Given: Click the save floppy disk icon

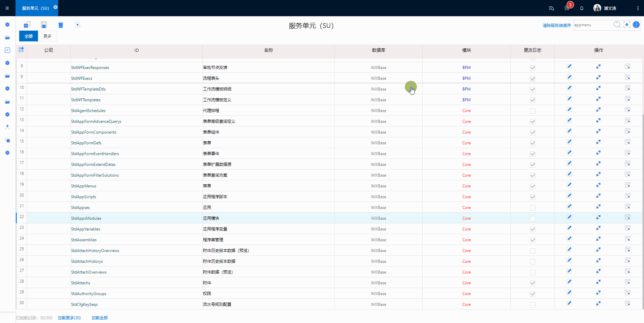Looking at the screenshot, I should click(44, 25).
